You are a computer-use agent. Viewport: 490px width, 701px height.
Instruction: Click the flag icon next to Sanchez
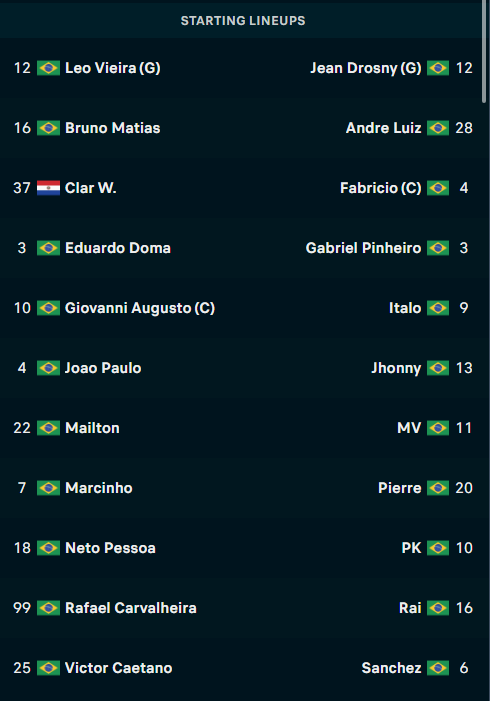click(438, 668)
